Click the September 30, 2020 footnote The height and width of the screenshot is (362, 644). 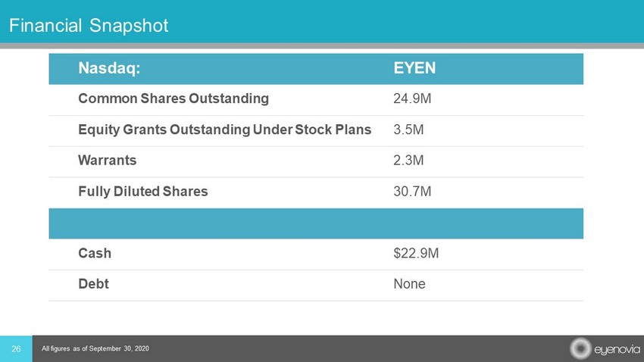pos(96,348)
